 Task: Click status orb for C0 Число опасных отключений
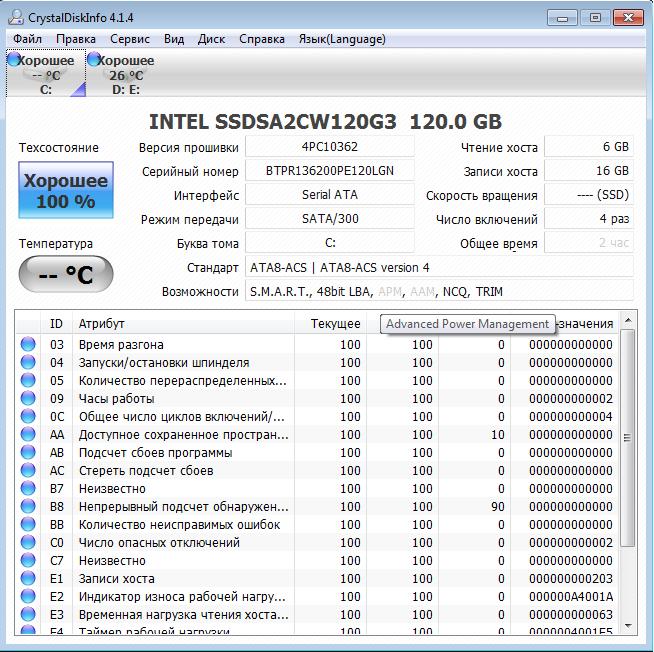pos(28,542)
